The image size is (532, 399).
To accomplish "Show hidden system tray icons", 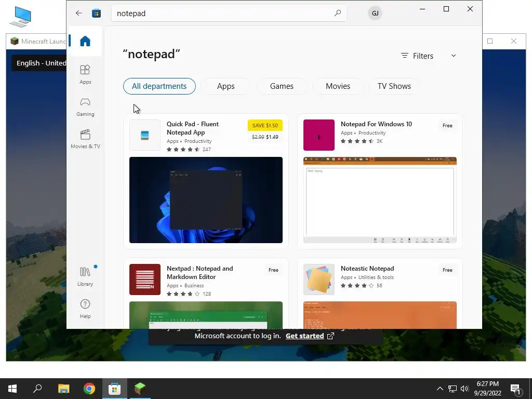I will (440, 389).
